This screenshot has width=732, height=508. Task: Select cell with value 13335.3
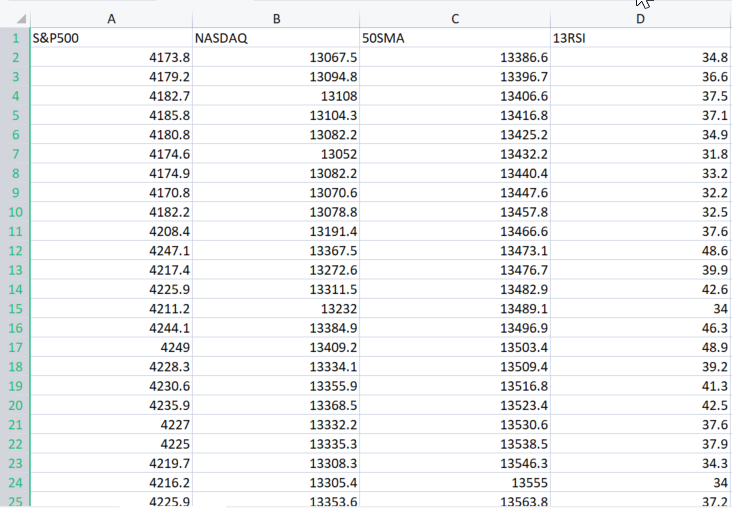tap(276, 444)
